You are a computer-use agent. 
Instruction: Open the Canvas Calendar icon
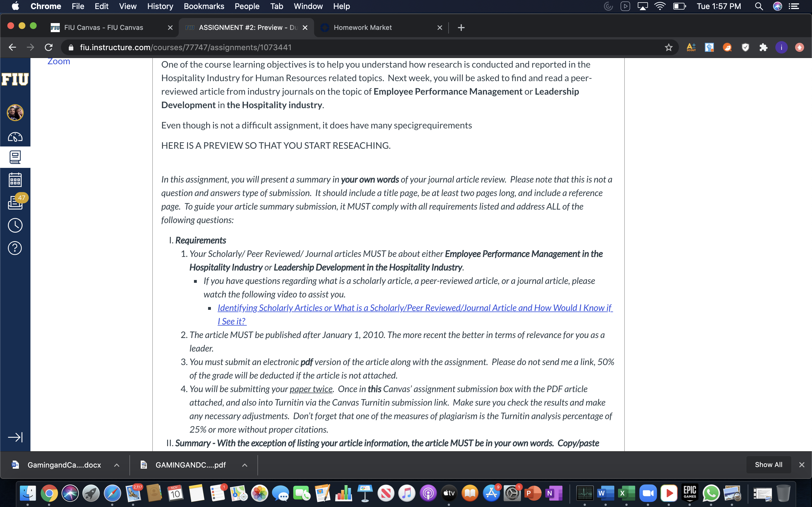pos(15,180)
